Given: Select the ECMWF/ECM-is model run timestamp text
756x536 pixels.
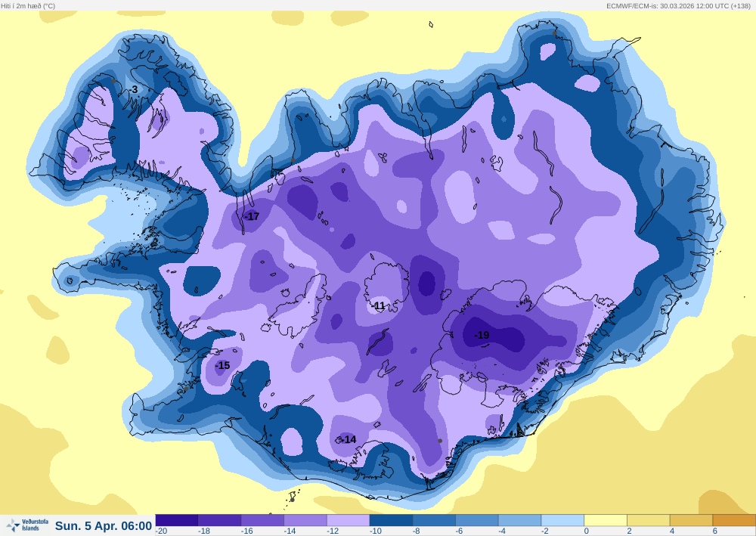Looking at the screenshot, I should click(x=678, y=6).
